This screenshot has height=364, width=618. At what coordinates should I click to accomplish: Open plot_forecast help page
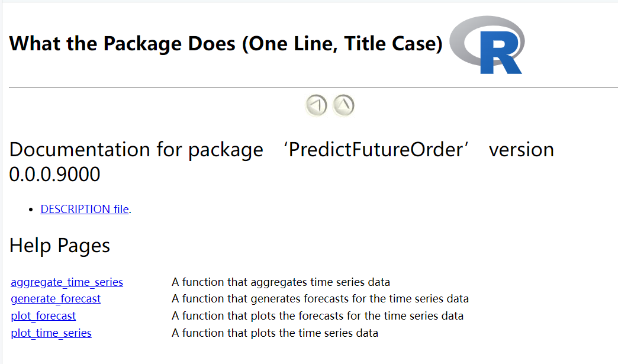tap(43, 316)
